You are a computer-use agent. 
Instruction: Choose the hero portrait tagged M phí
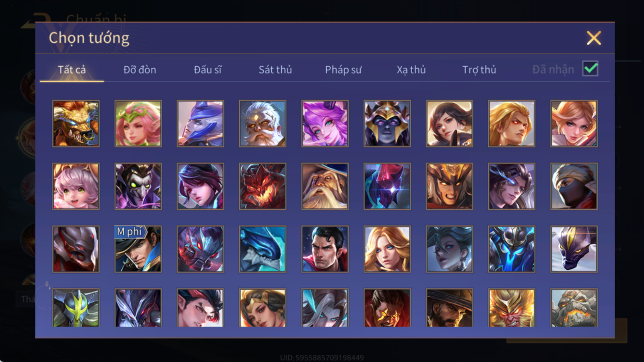pyautogui.click(x=138, y=249)
